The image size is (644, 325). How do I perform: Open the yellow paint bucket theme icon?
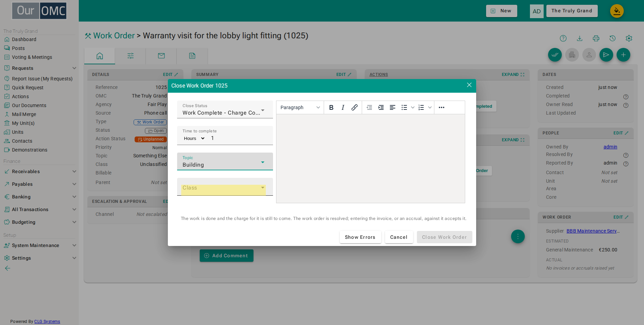tap(617, 11)
